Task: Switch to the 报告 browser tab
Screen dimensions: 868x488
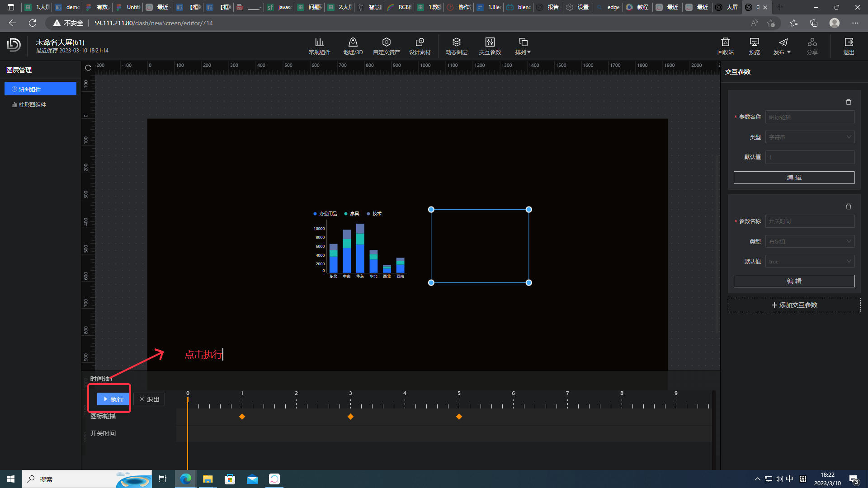Action: [548, 7]
